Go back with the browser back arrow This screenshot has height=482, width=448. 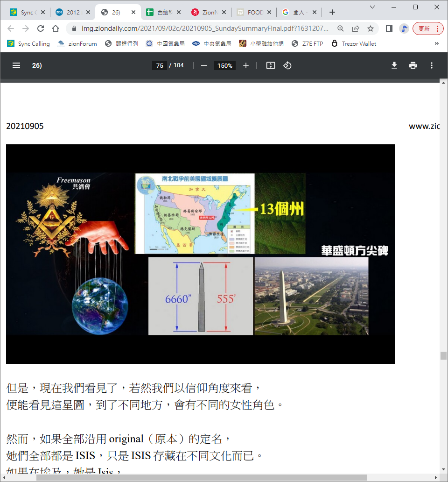[x=11, y=28]
